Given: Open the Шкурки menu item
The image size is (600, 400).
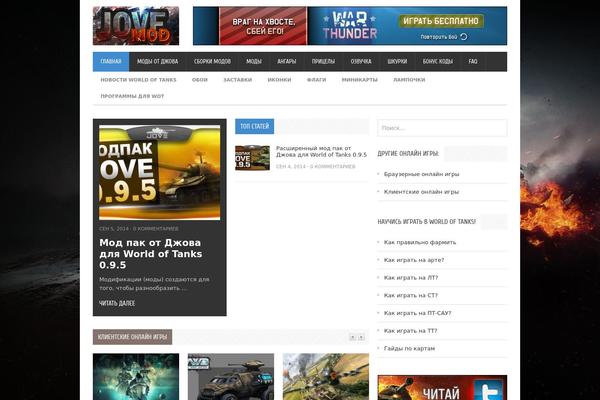Looking at the screenshot, I should tap(397, 62).
